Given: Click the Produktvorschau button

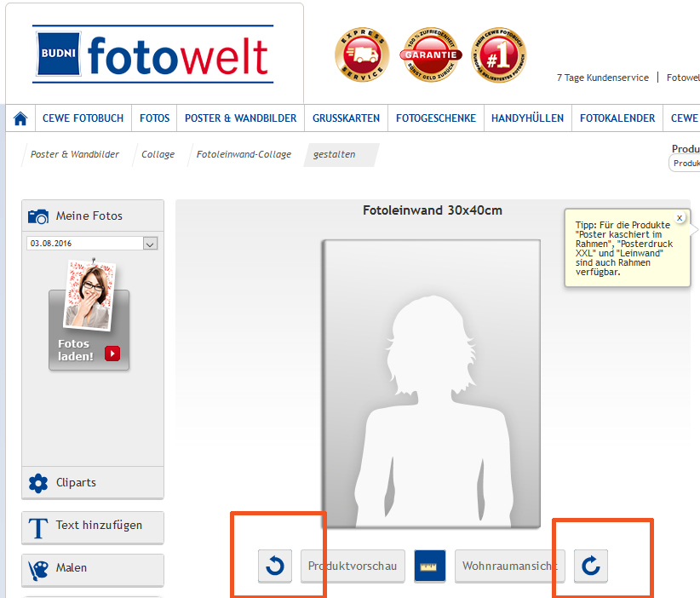Looking at the screenshot, I should point(353,566).
